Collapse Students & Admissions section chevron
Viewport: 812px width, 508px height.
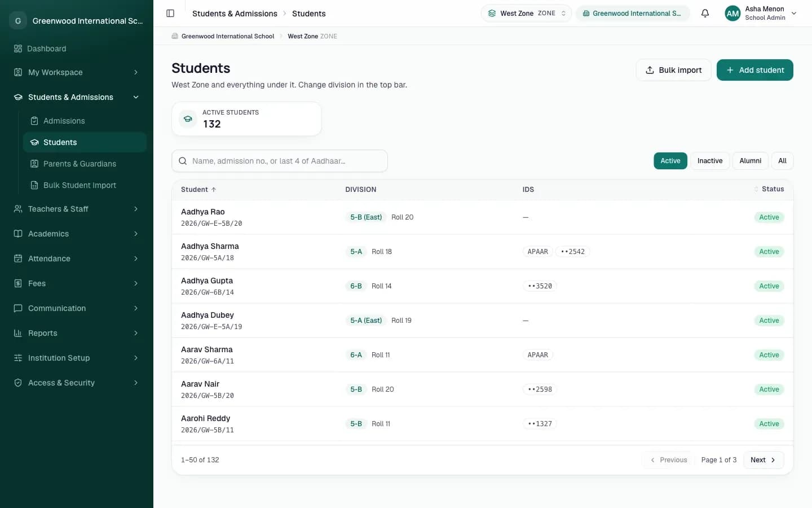[x=136, y=97]
